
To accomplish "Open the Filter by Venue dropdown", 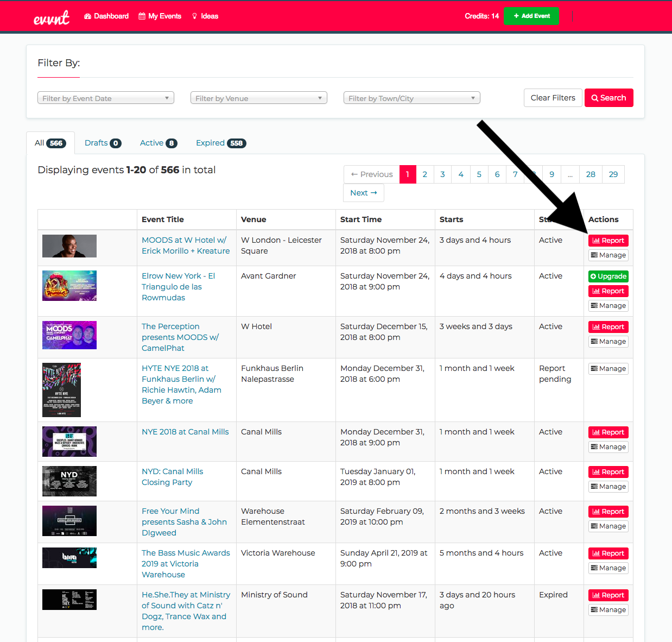I will point(259,98).
